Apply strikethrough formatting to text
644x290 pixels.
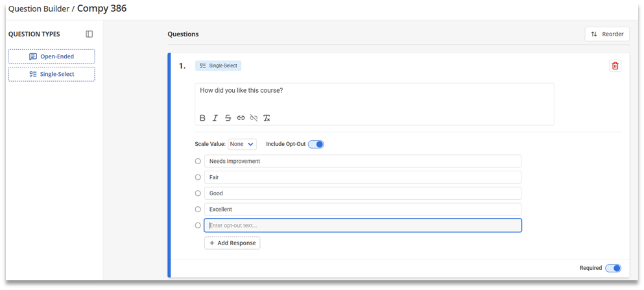click(228, 118)
